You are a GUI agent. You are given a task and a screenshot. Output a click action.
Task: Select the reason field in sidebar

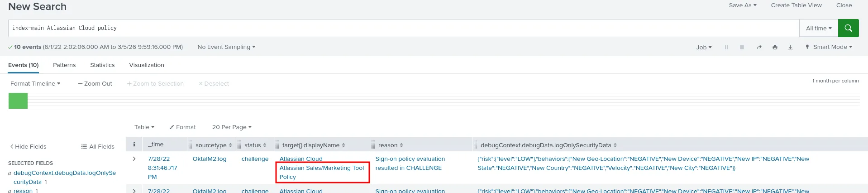(23, 191)
